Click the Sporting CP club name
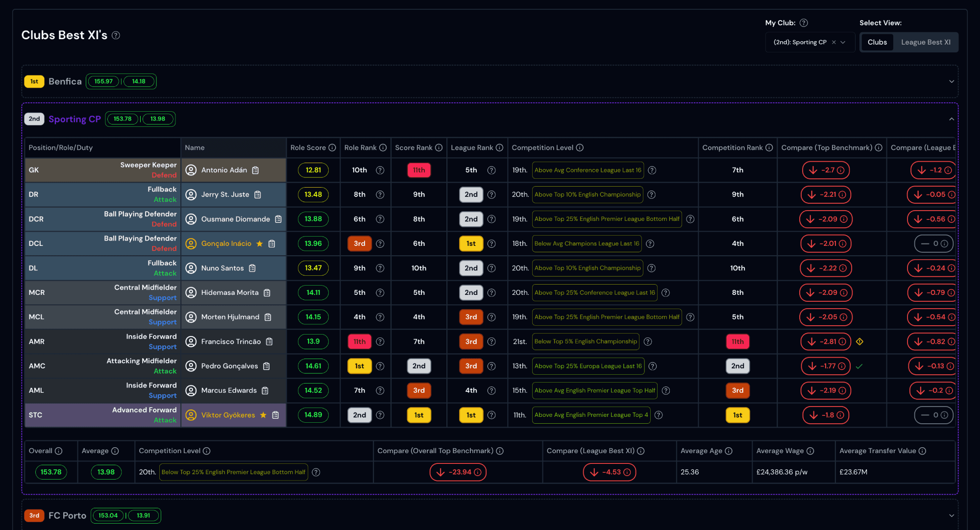Image resolution: width=980 pixels, height=530 pixels. tap(74, 119)
